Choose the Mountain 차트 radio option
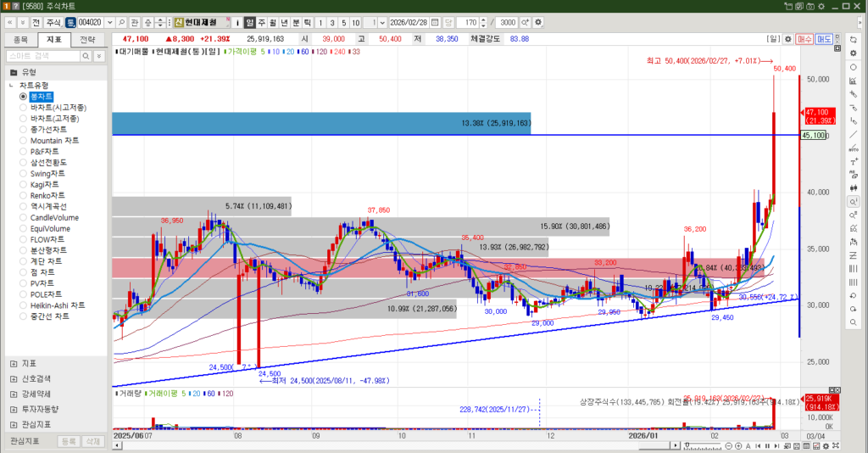 [54, 141]
